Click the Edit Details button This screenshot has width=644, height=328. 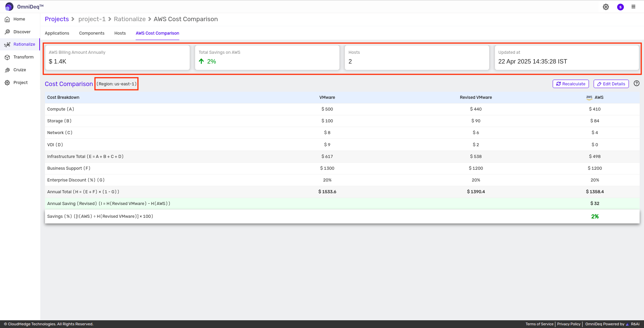point(611,84)
